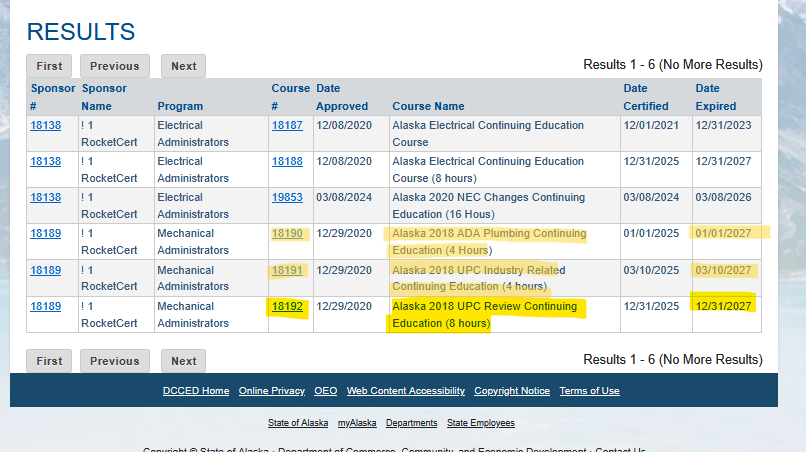
Task: Open highlighted course 18191 link
Action: pos(287,270)
